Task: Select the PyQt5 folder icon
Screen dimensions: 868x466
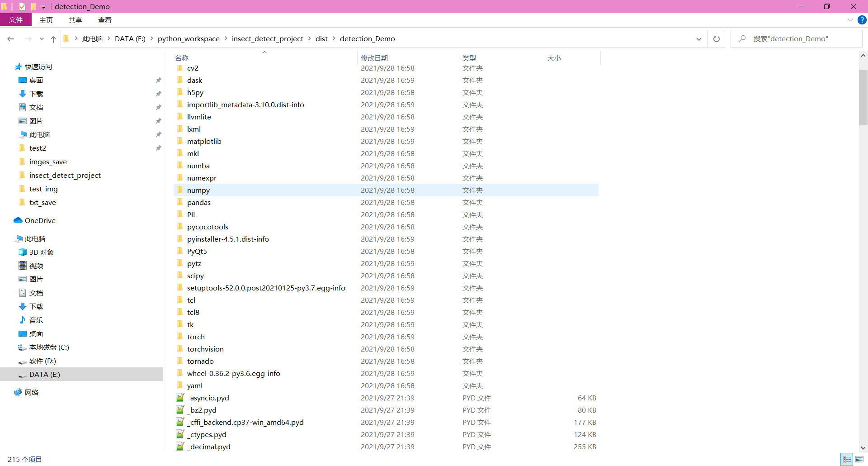Action: 180,251
